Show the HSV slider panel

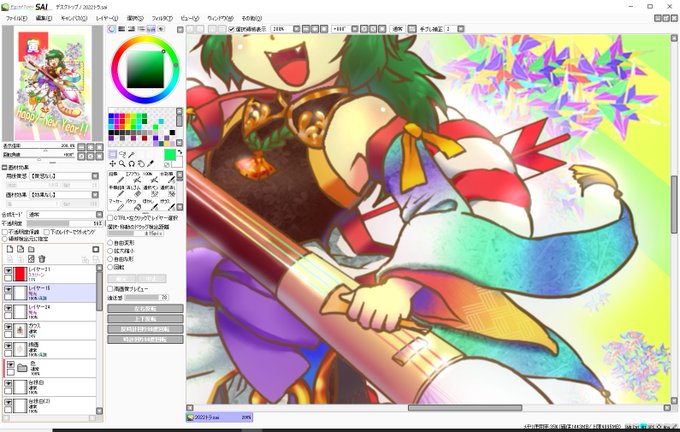point(131,29)
